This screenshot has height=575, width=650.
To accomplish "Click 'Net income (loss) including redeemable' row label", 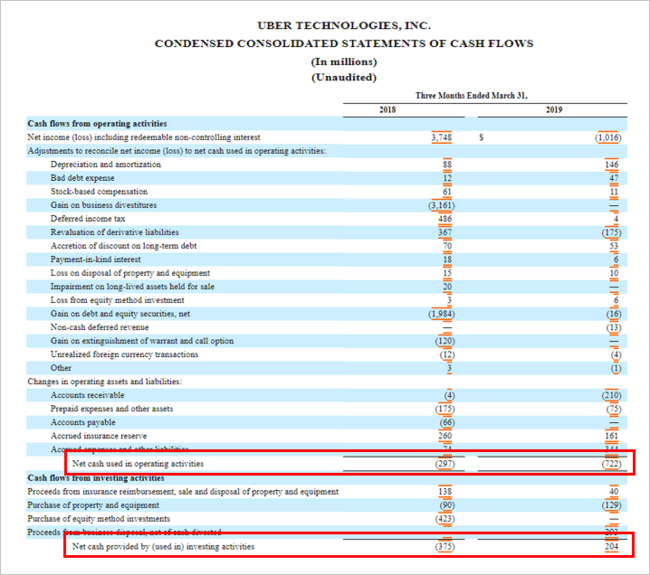I will coord(144,137).
